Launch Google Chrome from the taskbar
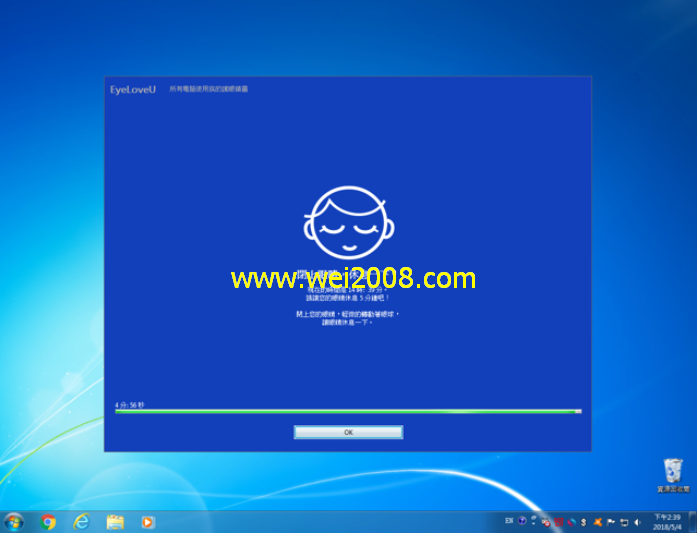 (x=48, y=522)
